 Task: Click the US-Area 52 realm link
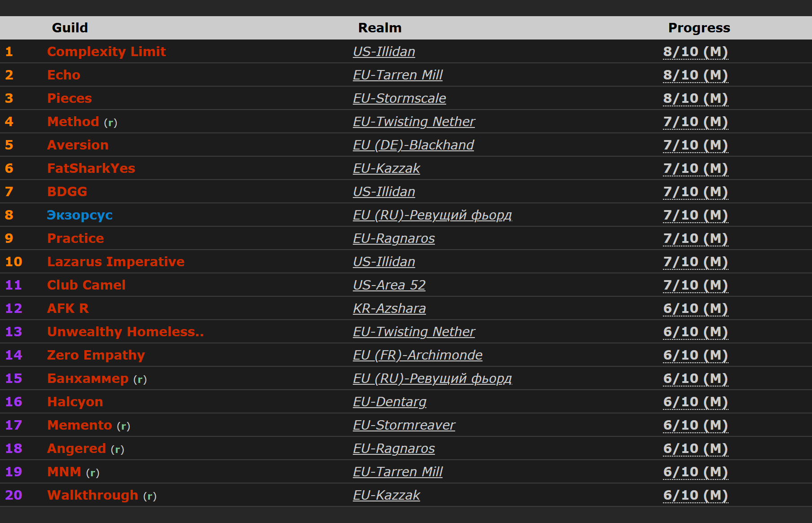pos(389,285)
